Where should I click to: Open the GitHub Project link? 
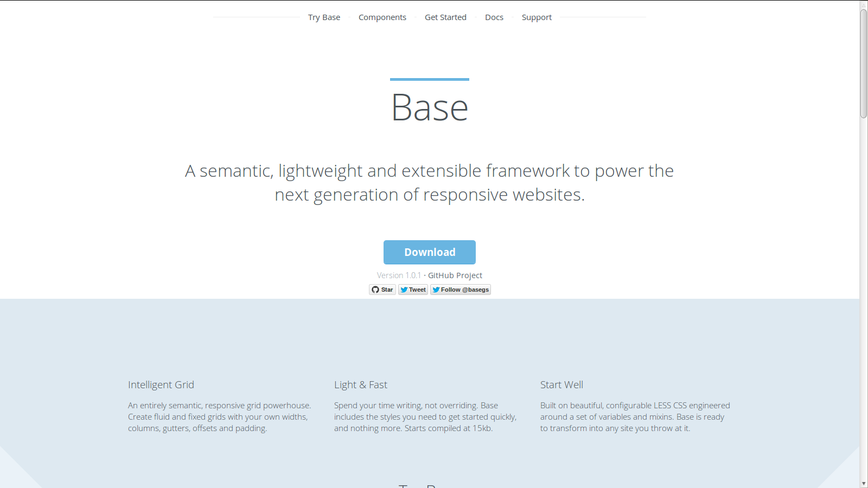455,275
